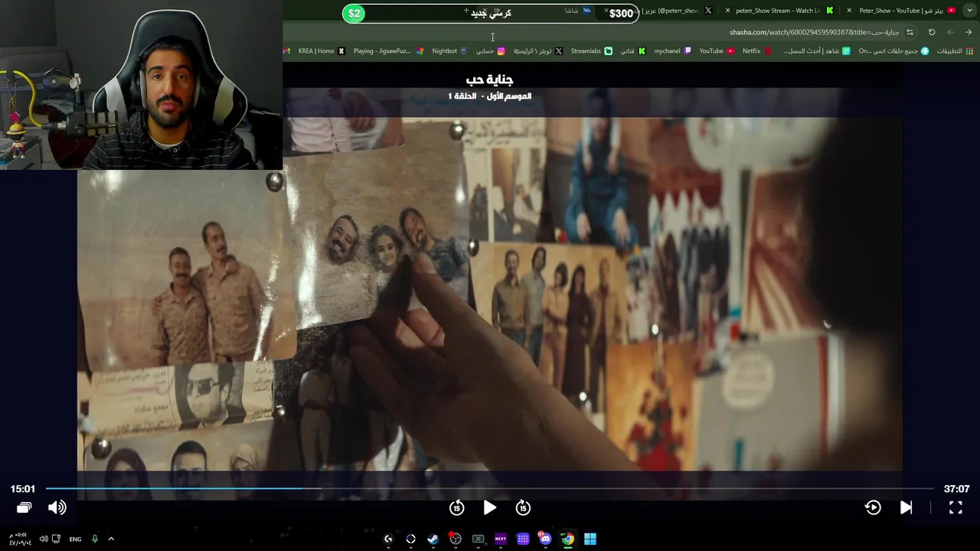The image size is (980, 551).
Task: Skip to the next episode
Action: pos(906,507)
